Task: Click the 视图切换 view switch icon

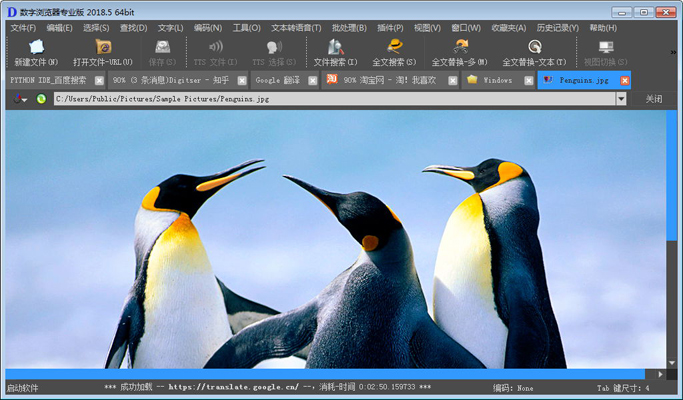Action: 605,47
